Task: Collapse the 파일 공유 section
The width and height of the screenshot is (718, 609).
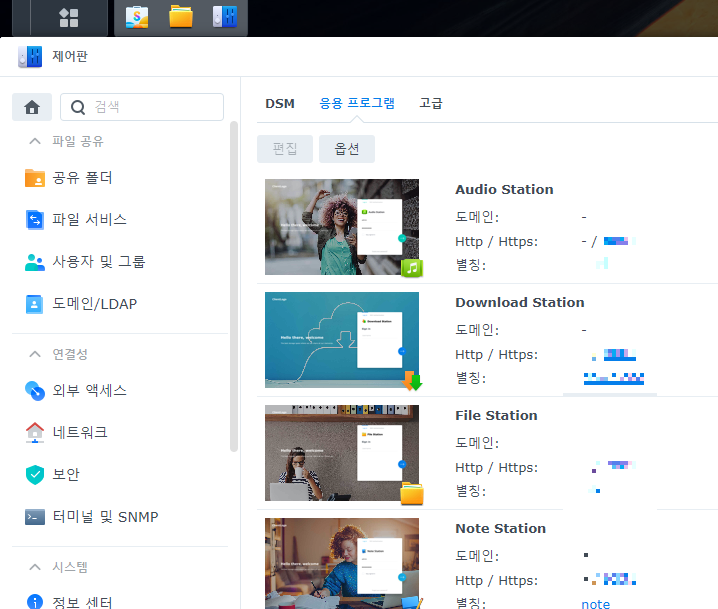Action: pyautogui.click(x=35, y=141)
